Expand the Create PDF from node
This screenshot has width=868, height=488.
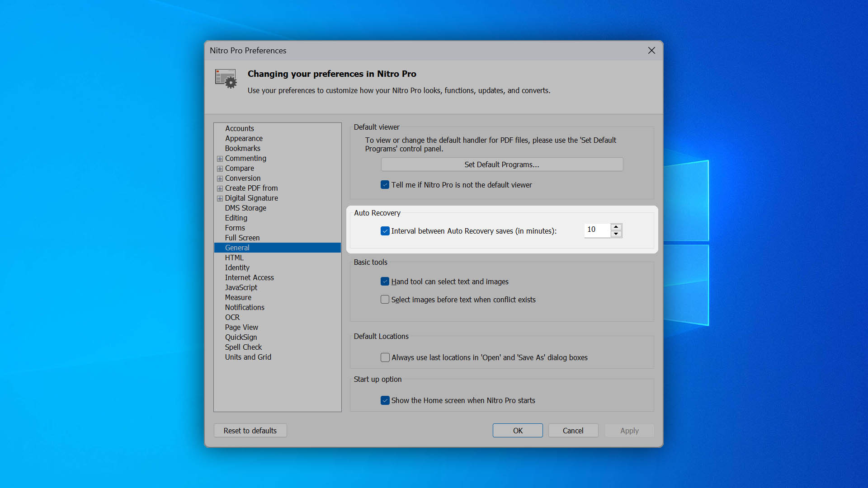point(220,188)
